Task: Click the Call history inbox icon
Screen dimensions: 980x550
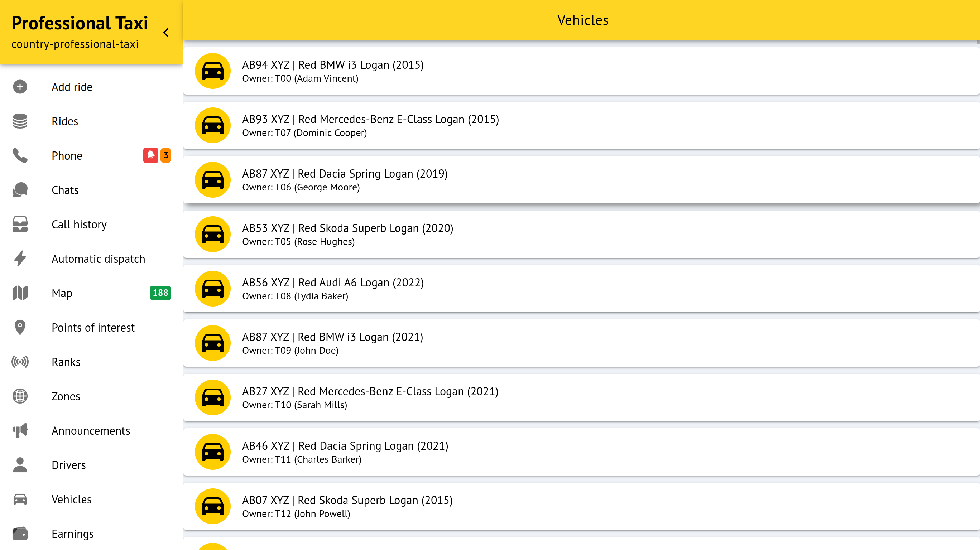Action: pos(20,225)
